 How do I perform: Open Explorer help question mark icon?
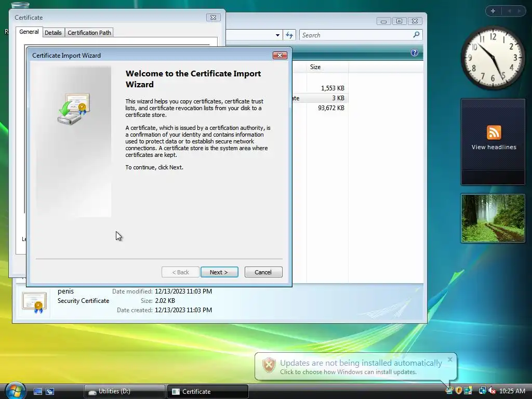click(x=414, y=52)
